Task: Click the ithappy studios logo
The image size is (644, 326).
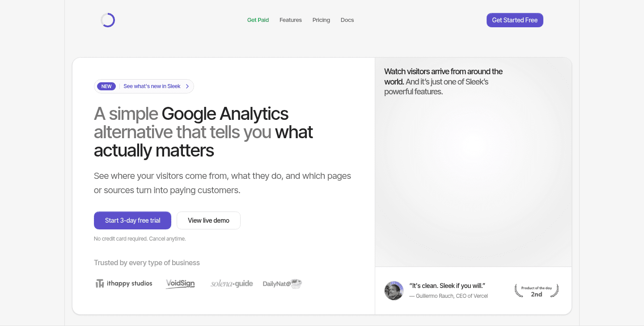Action: coord(124,284)
